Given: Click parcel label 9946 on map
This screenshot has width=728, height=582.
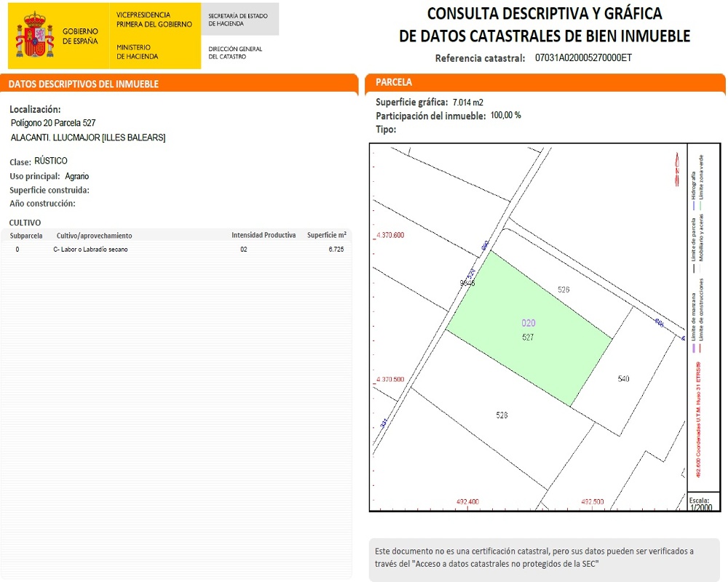Looking at the screenshot, I should pos(467,283).
